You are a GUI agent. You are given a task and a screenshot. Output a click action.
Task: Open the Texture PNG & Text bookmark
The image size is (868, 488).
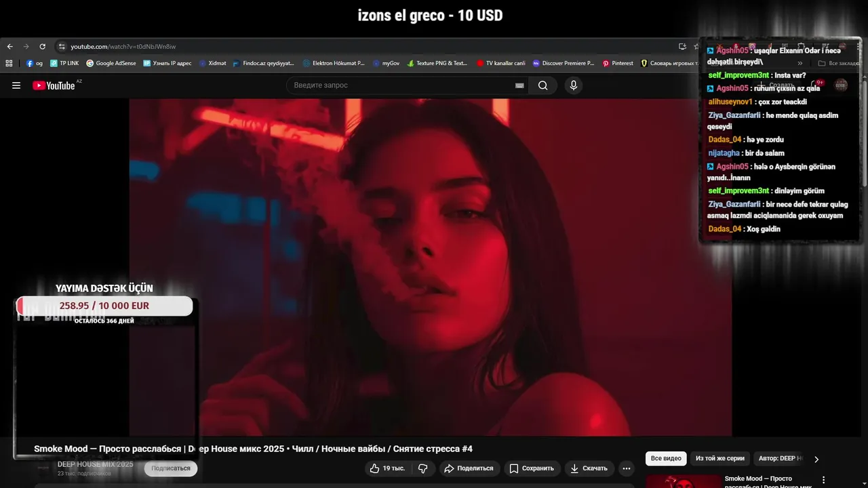437,63
